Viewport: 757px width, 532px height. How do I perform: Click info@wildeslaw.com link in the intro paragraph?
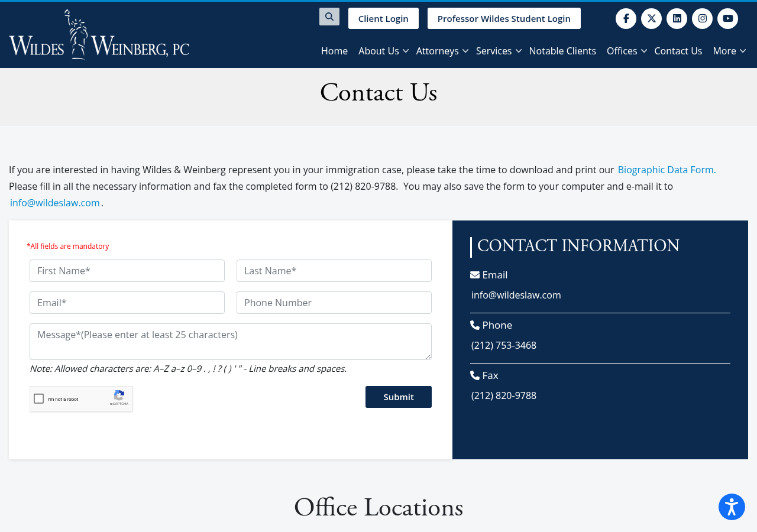click(55, 203)
